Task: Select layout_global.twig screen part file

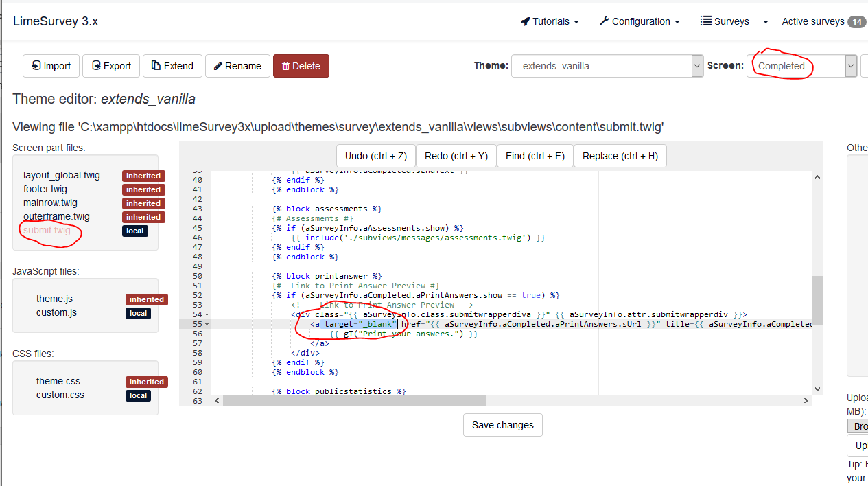Action: 62,175
